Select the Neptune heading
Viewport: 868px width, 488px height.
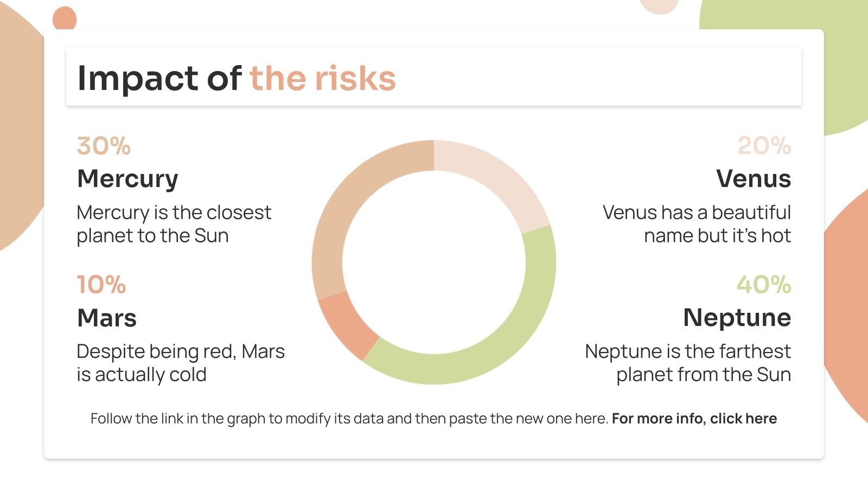coord(737,318)
